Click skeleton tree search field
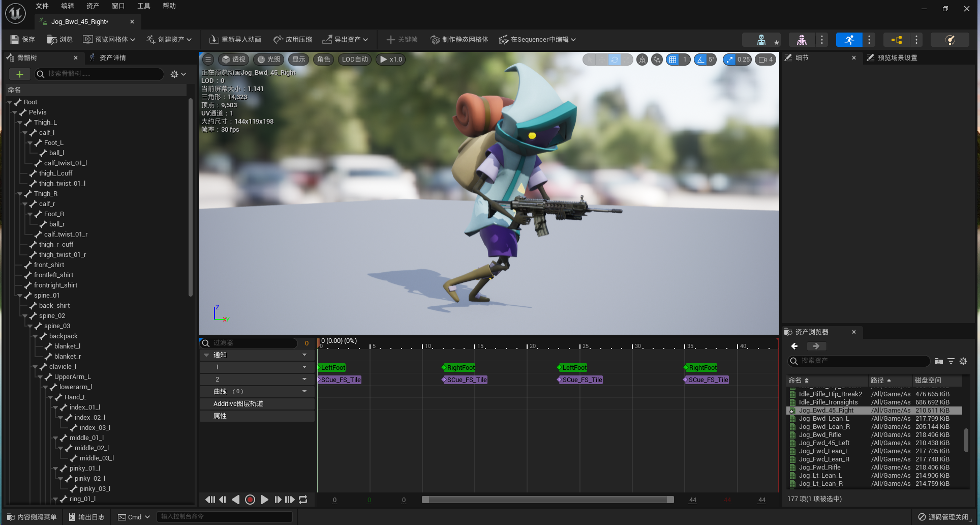Screen dimensions: 980x525 point(99,74)
